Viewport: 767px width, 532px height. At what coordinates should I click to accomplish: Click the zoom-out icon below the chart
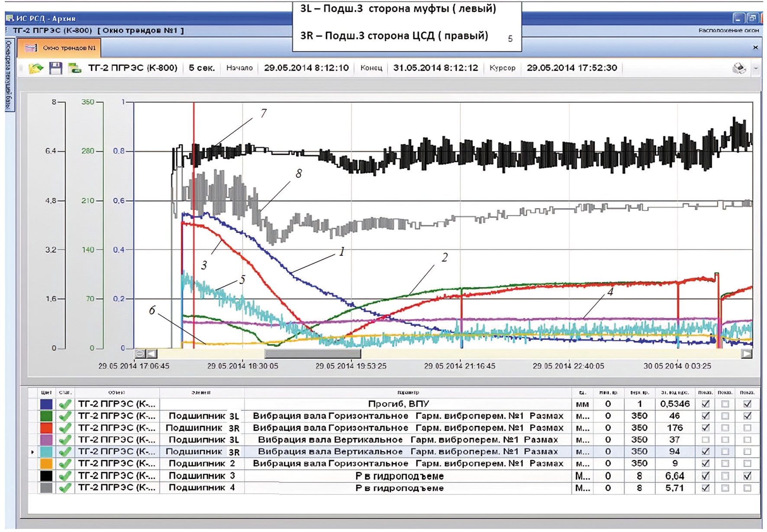[140, 354]
